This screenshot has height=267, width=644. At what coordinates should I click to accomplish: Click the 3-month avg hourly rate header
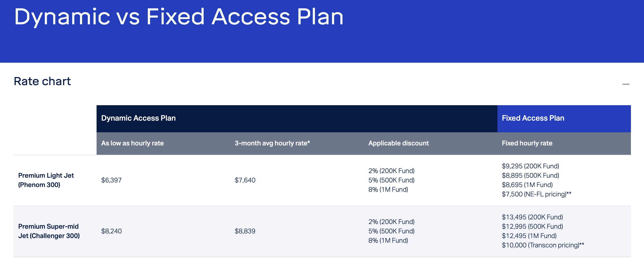point(271,143)
